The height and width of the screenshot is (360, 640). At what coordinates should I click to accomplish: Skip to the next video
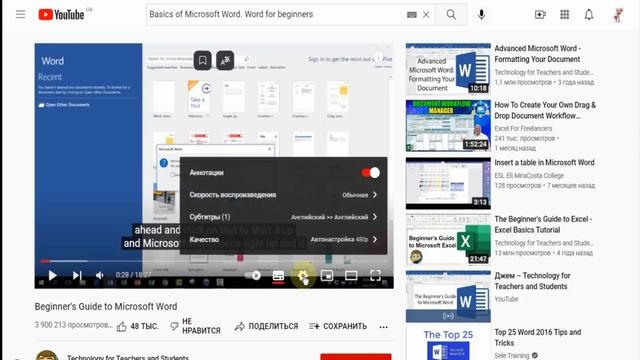[77, 276]
